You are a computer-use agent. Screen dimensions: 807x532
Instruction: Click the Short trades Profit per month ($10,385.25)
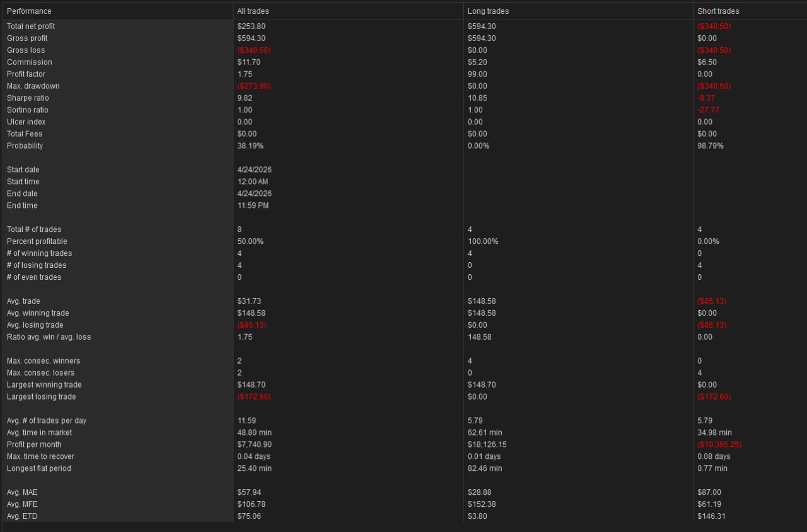pyautogui.click(x=719, y=445)
